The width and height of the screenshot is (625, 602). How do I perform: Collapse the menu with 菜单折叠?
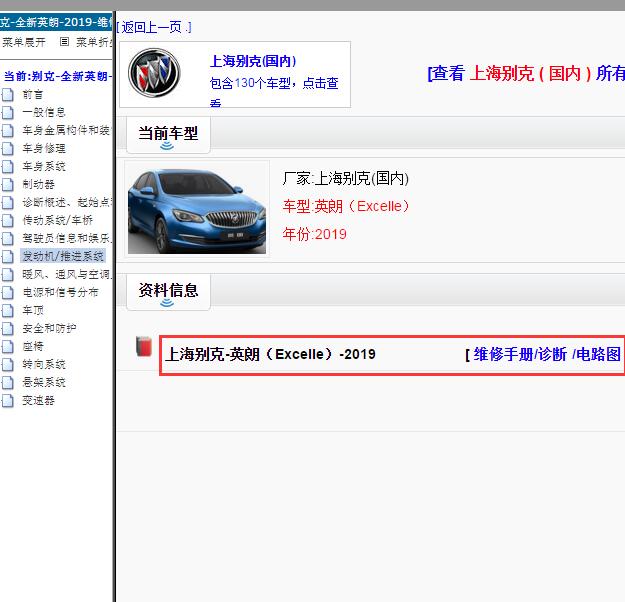coord(94,42)
